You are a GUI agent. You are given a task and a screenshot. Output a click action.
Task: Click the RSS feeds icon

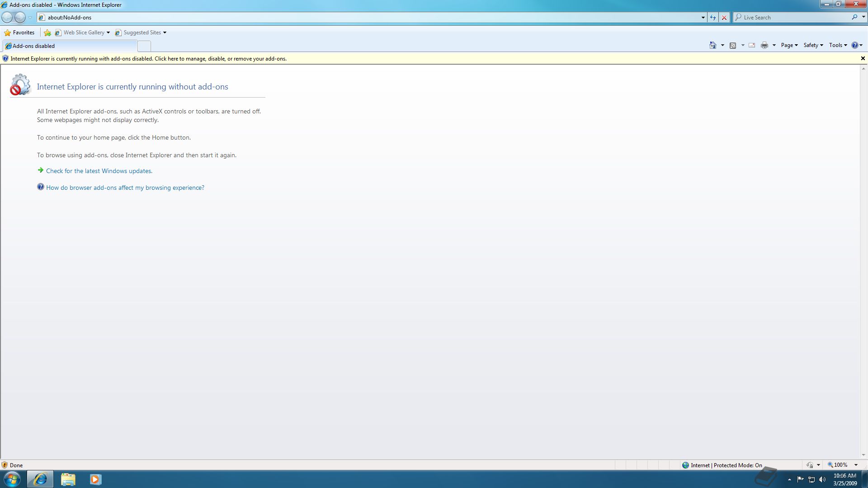[733, 45]
